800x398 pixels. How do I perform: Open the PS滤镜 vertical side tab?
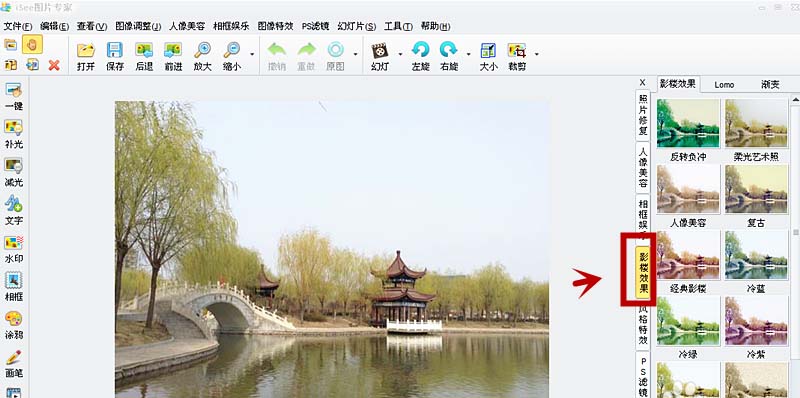tap(643, 375)
